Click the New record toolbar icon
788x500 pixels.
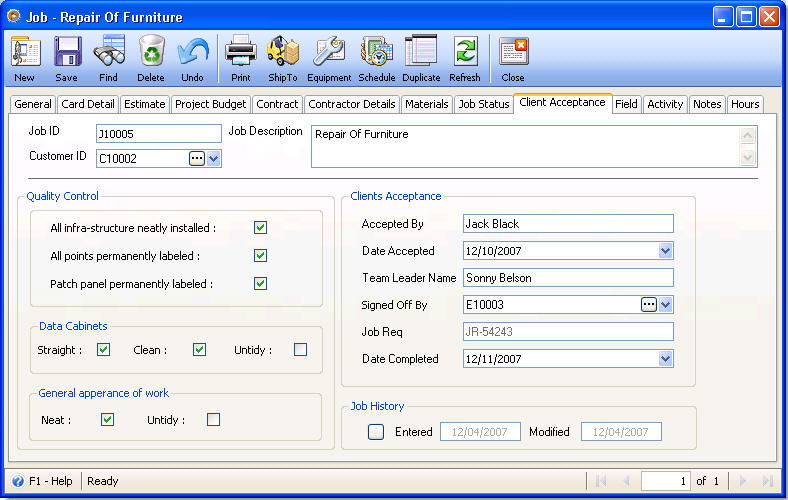pyautogui.click(x=25, y=52)
